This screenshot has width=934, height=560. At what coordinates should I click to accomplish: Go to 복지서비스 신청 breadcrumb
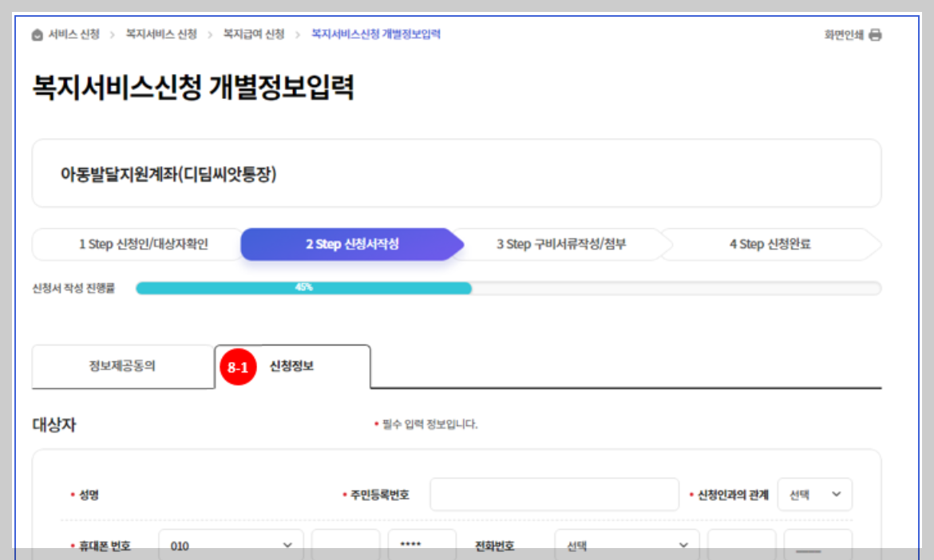pos(160,34)
